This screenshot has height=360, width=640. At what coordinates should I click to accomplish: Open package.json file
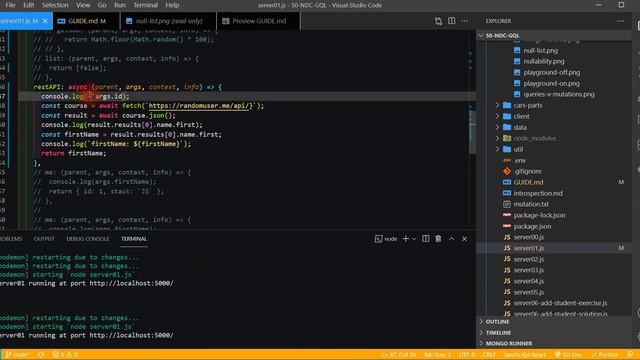(x=532, y=226)
